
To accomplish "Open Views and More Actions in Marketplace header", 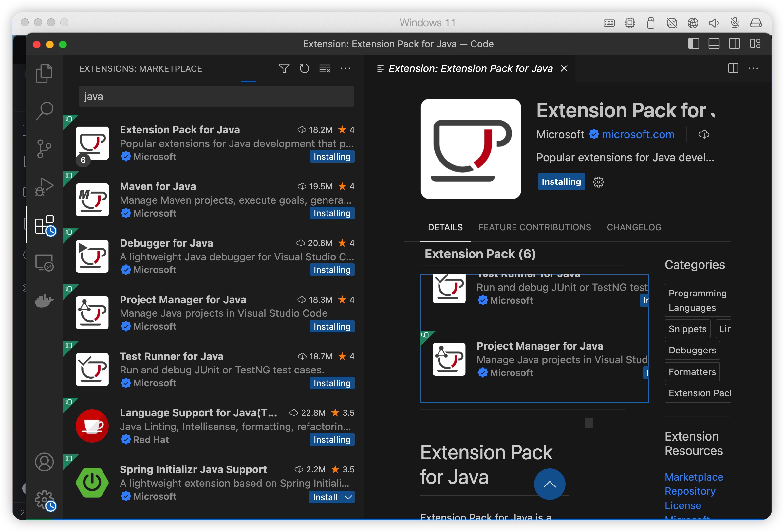I will (345, 68).
